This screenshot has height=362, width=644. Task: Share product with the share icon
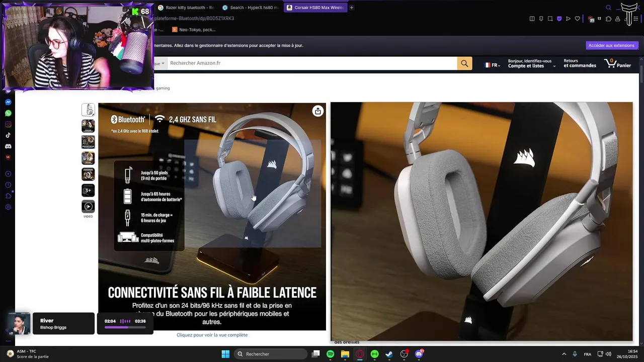tap(317, 111)
